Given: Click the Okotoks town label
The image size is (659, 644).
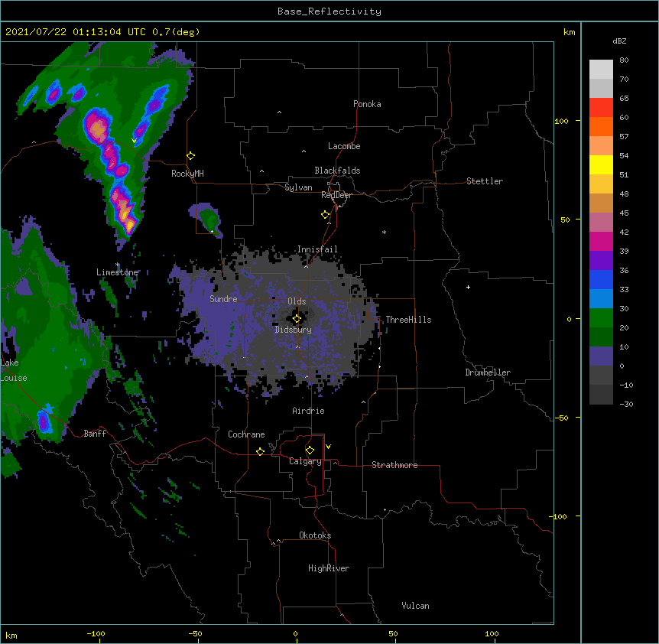Looking at the screenshot, I should point(315,535).
